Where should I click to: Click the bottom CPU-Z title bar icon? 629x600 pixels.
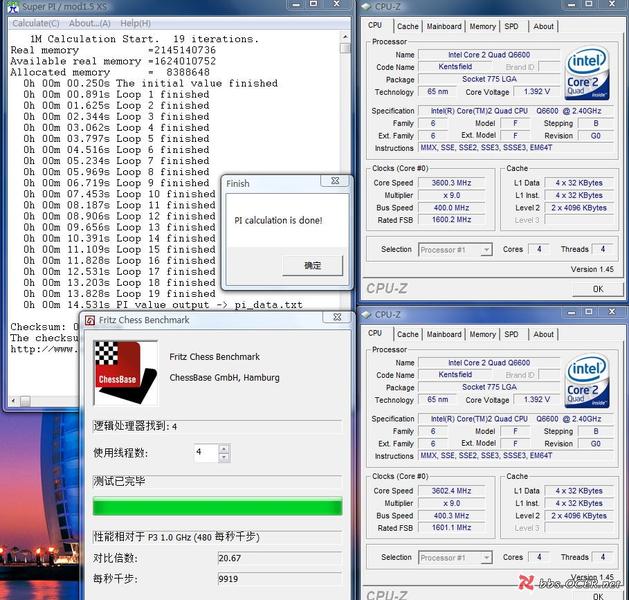click(x=366, y=314)
